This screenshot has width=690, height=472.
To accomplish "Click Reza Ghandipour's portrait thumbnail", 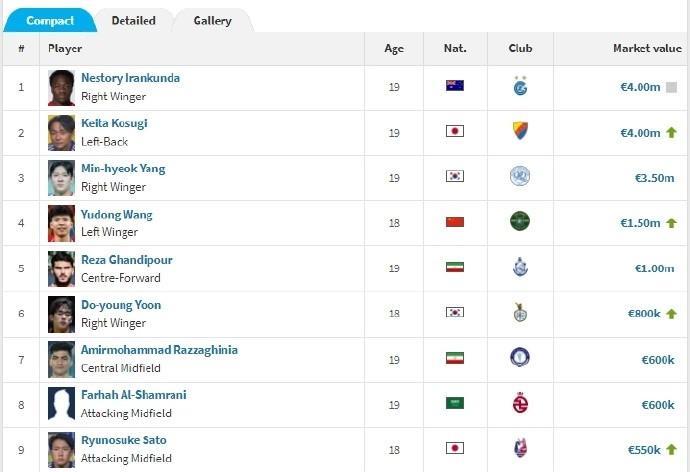I will (61, 269).
